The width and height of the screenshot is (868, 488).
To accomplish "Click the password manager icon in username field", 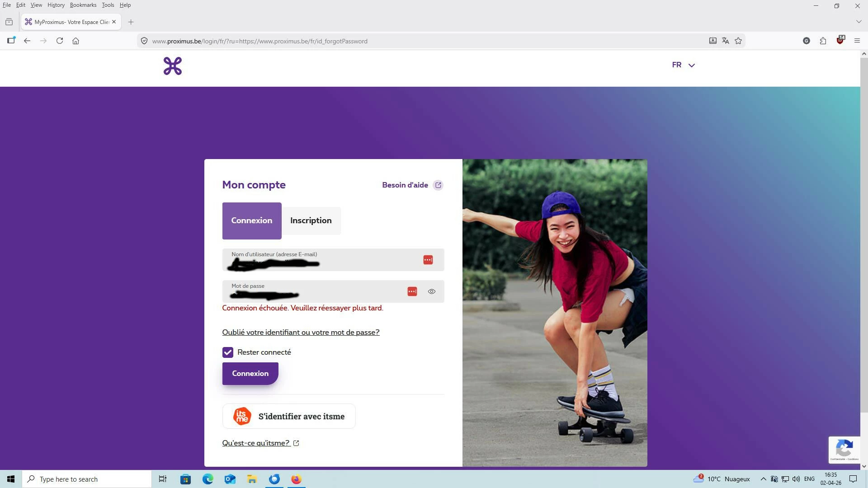I will pos(428,260).
